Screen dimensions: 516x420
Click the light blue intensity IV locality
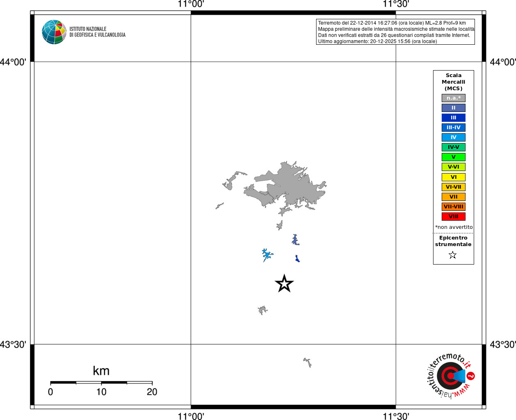tap(267, 255)
